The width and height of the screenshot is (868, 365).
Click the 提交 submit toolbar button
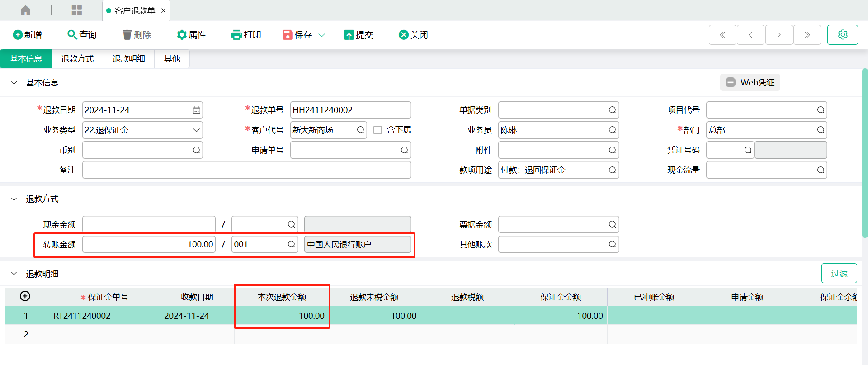tap(359, 35)
